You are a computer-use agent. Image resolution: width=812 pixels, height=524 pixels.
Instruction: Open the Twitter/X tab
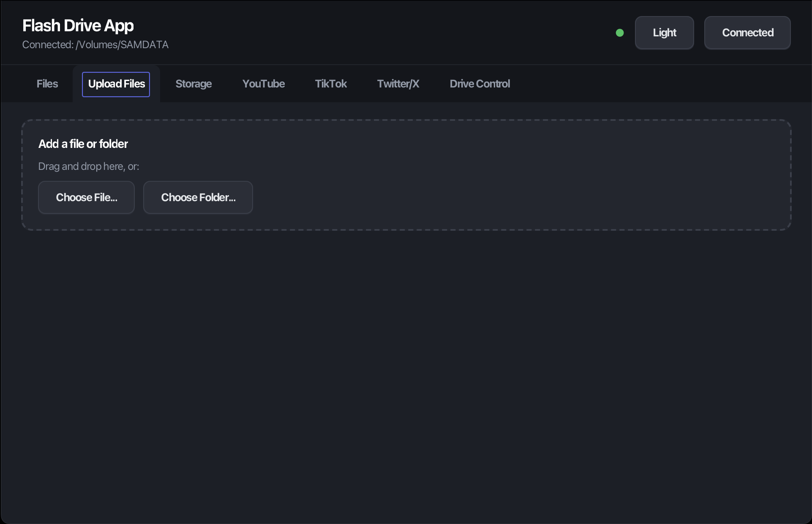pyautogui.click(x=398, y=84)
